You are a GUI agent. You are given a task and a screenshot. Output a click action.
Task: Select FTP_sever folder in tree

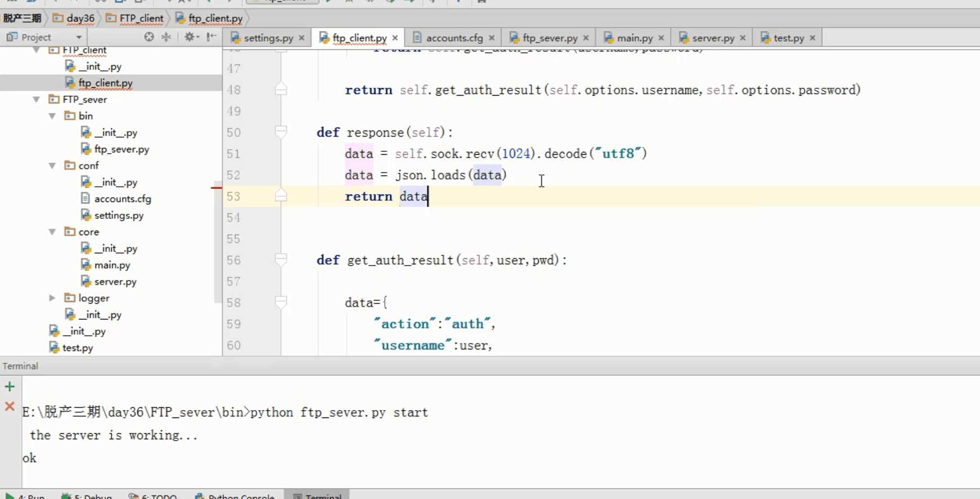84,100
